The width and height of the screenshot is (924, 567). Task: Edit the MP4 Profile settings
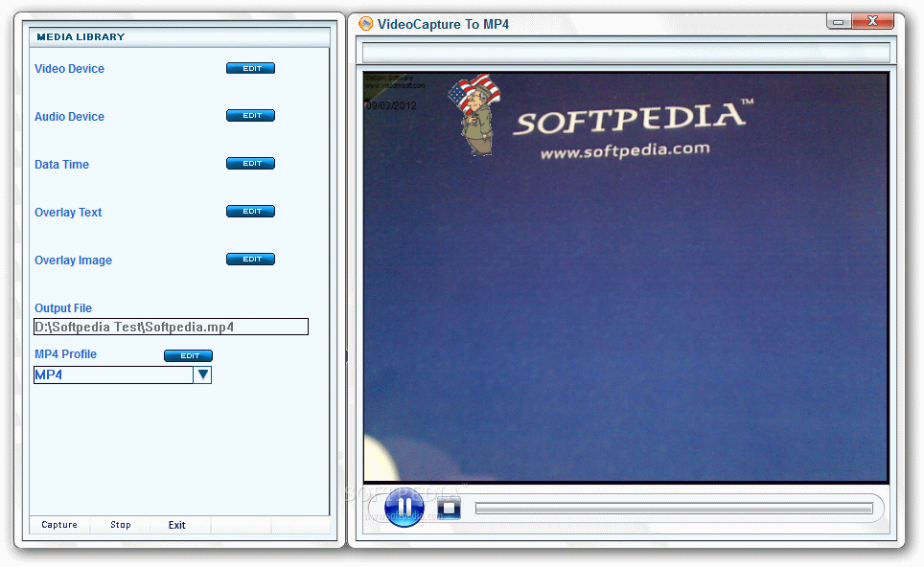click(x=188, y=355)
